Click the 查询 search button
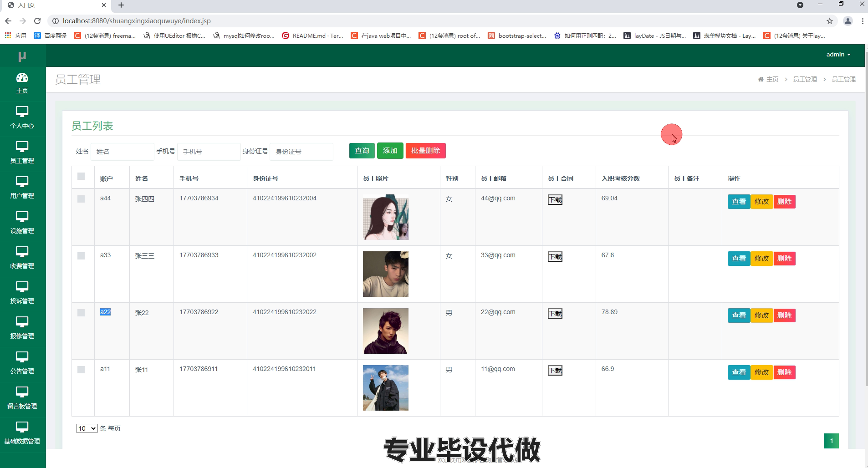 (x=362, y=151)
